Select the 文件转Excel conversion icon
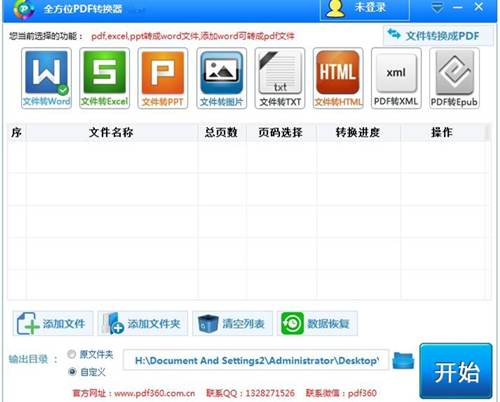Screen dimensions: 500x402 point(104,78)
